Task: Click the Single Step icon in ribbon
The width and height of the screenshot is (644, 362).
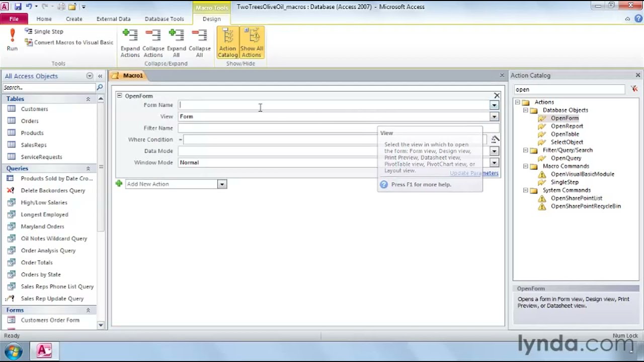Action: (28, 31)
